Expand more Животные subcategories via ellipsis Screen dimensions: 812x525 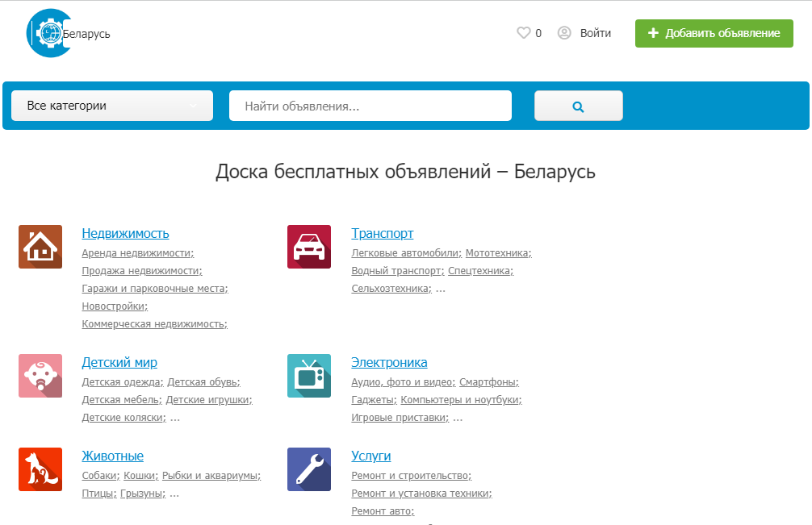(x=174, y=494)
